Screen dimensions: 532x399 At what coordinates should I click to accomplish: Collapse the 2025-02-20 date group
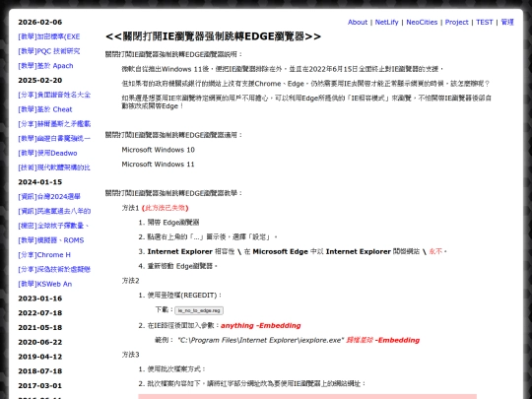coord(40,81)
